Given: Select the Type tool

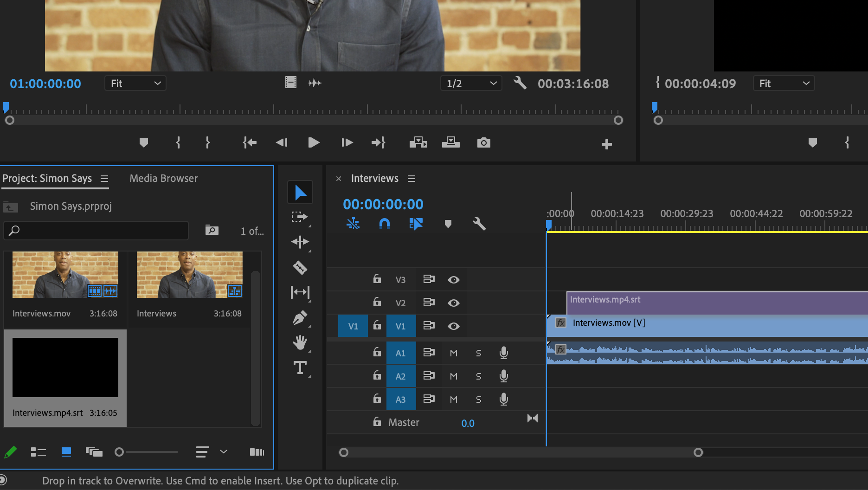Looking at the screenshot, I should [300, 368].
